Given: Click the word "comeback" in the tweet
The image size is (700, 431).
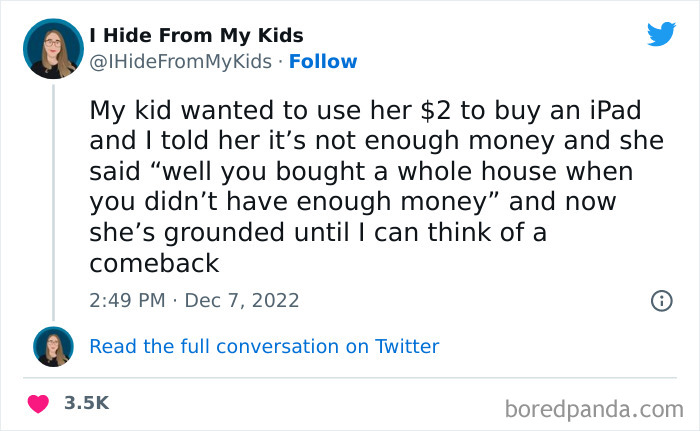Looking at the screenshot, I should (x=154, y=263).
